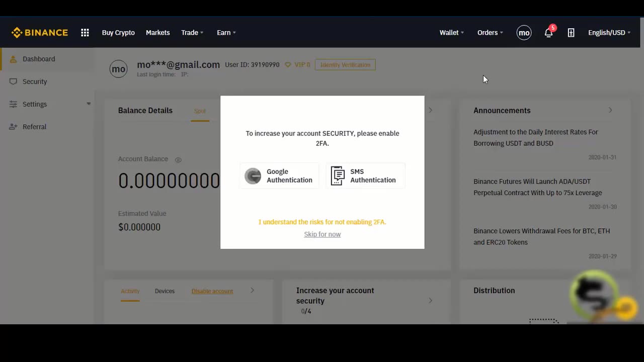Click the large 'mo' account avatar
This screenshot has width=644, height=362.
click(x=119, y=69)
